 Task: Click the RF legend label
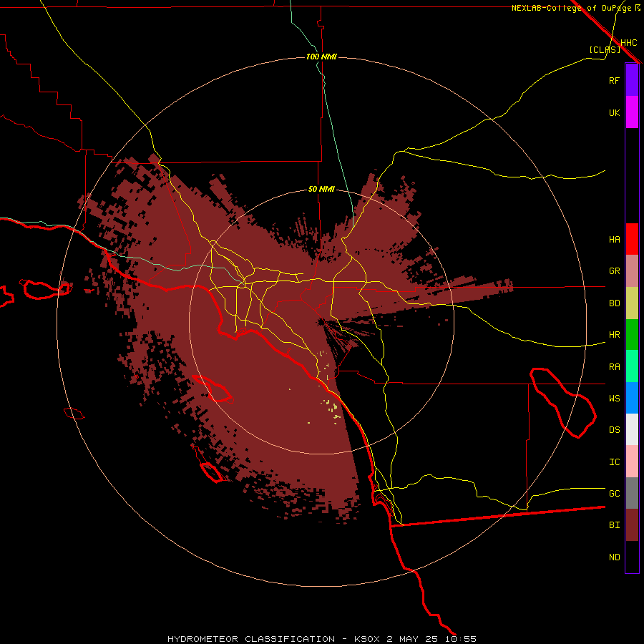(x=614, y=80)
